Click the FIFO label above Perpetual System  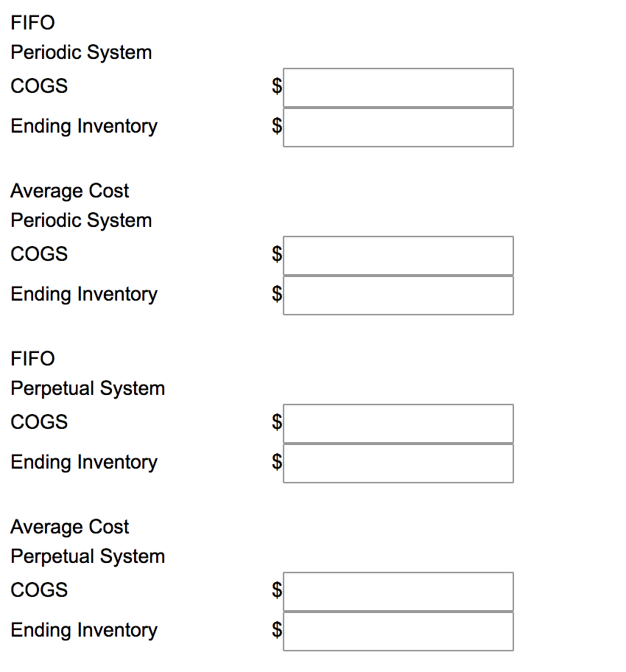pos(32,359)
